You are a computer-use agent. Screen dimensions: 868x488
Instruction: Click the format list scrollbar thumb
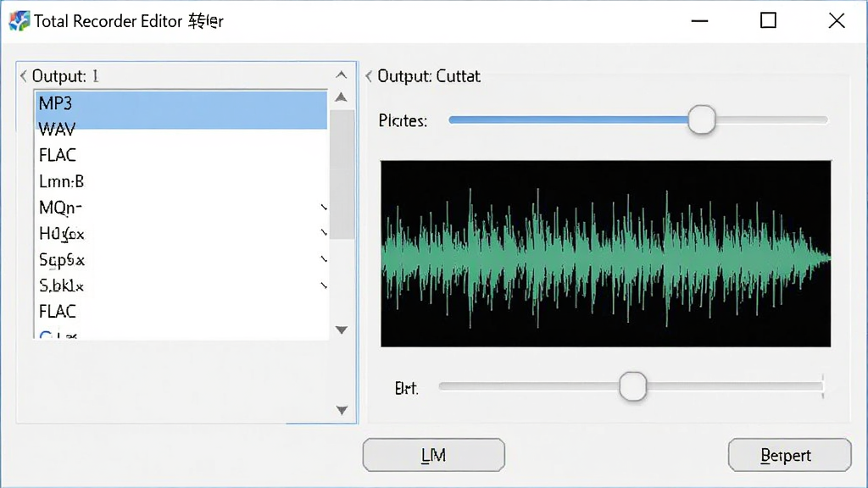[x=342, y=175]
